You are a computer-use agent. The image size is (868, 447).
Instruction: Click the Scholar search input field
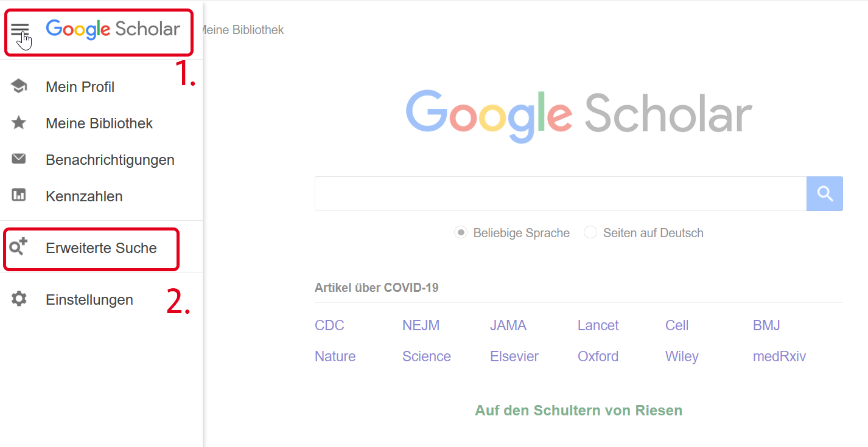(561, 193)
